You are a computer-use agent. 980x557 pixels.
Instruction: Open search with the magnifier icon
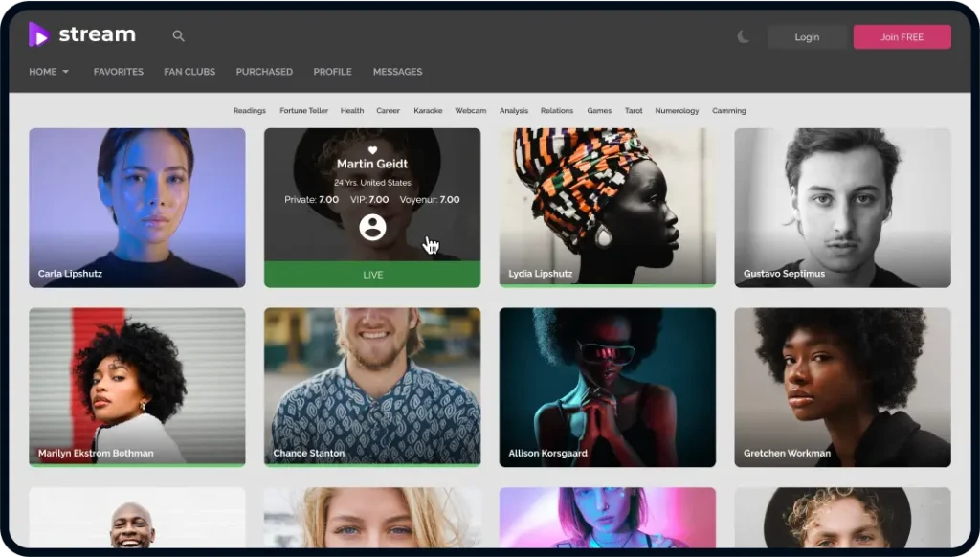click(178, 36)
